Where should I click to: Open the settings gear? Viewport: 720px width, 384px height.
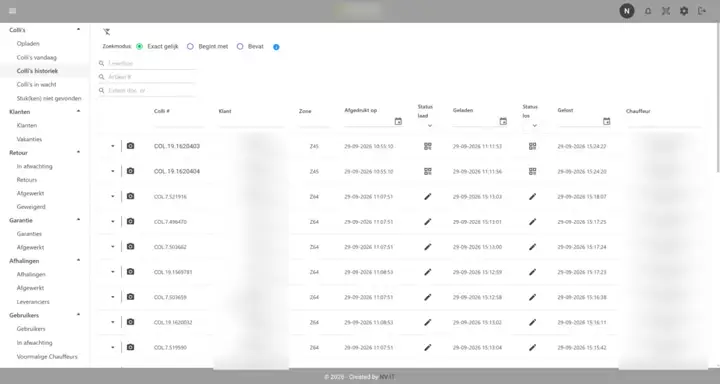coord(684,11)
